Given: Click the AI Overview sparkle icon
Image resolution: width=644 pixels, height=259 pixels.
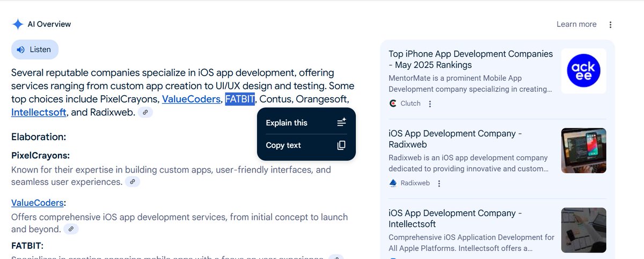Looking at the screenshot, I should coord(18,24).
